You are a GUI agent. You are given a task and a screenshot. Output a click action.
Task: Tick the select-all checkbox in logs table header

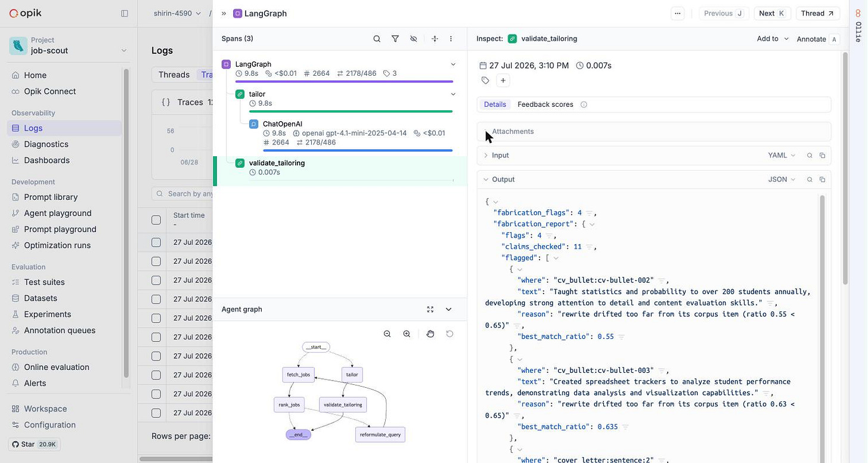(156, 220)
